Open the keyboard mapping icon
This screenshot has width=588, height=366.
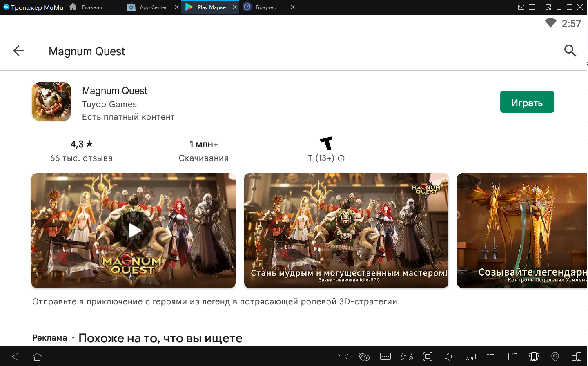tap(385, 357)
